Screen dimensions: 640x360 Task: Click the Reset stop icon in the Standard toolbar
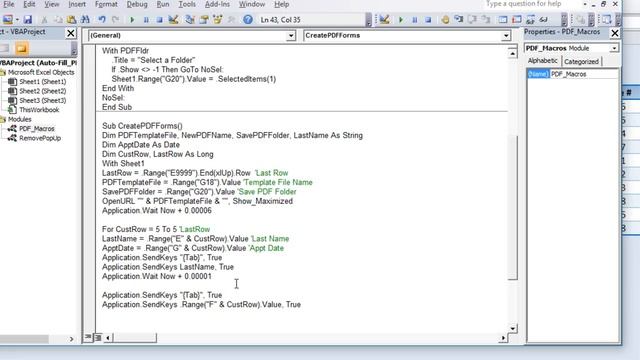(160, 19)
